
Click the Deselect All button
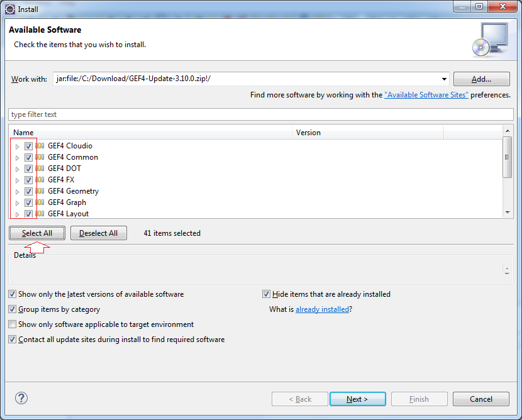tap(99, 233)
